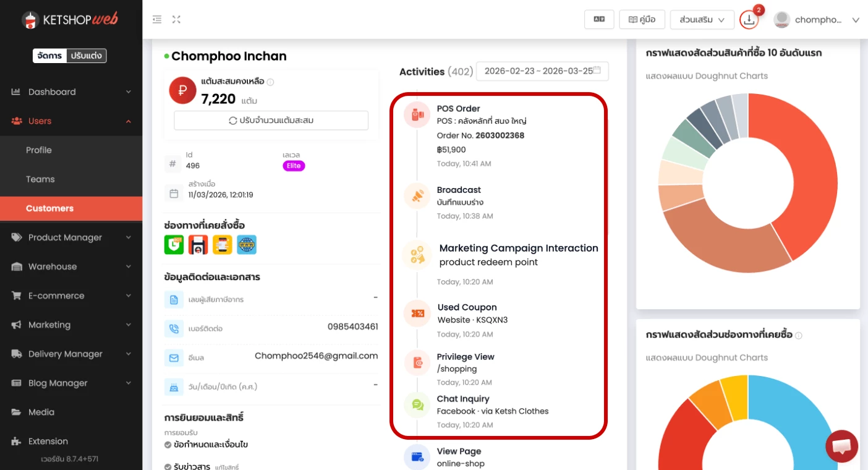The width and height of the screenshot is (868, 470).
Task: Toggle fullscreen expand icon
Action: click(x=176, y=20)
